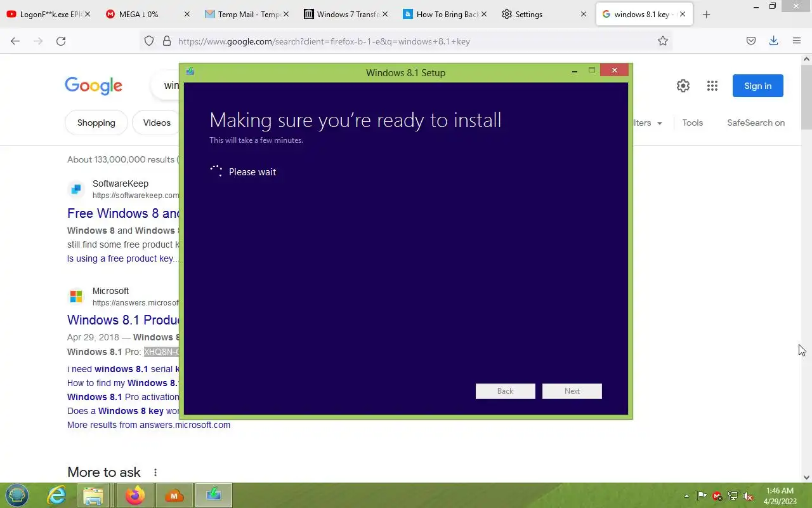Open Save to Pocket icon
Image resolution: width=812 pixels, height=508 pixels.
pos(751,41)
